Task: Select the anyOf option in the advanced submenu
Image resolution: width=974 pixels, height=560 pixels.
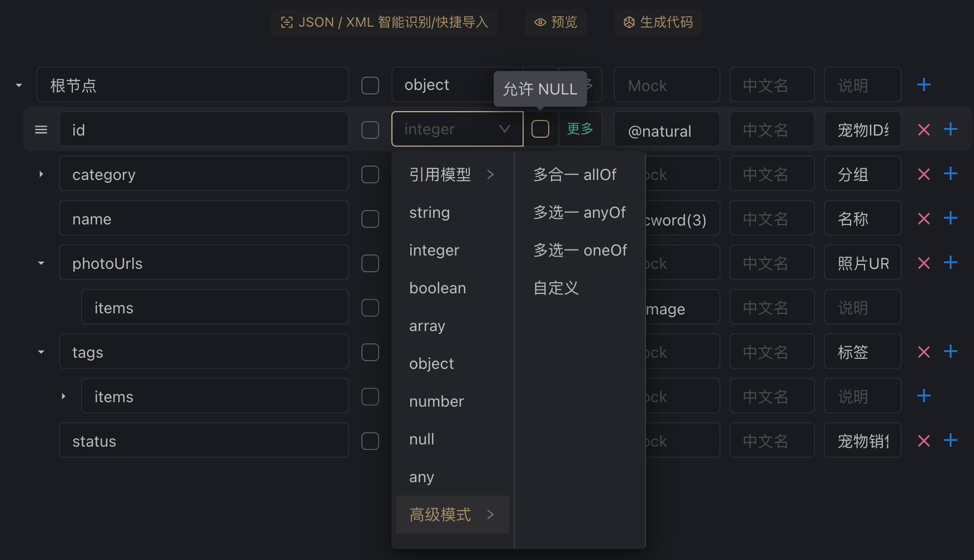Action: (x=579, y=212)
